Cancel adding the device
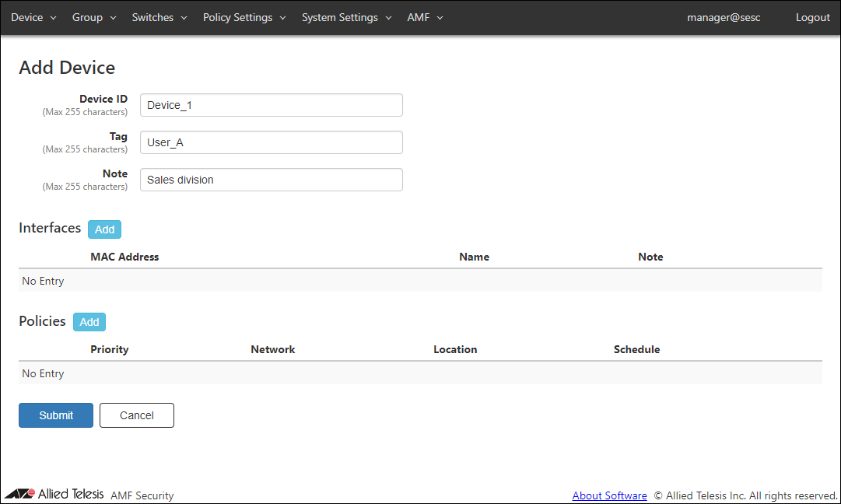841x504 pixels. point(137,415)
